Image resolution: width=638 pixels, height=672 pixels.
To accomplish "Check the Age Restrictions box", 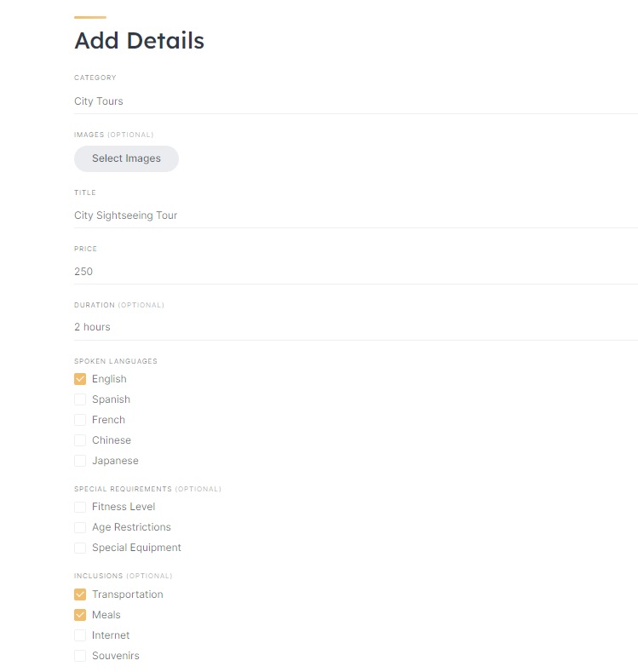I will point(80,527).
